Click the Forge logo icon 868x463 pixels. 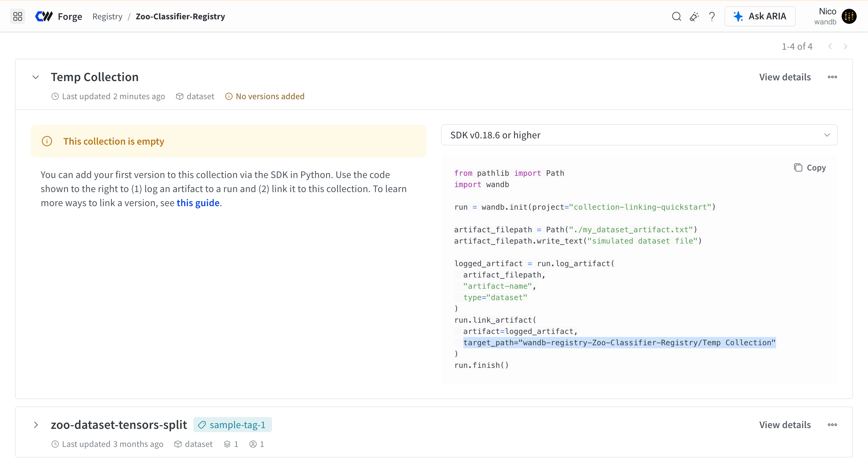(44, 16)
